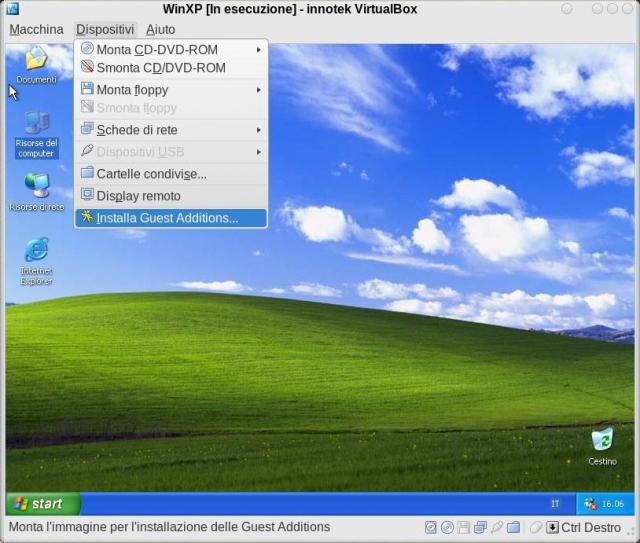
Task: Click the IT language indicator in taskbar
Action: pos(555,504)
